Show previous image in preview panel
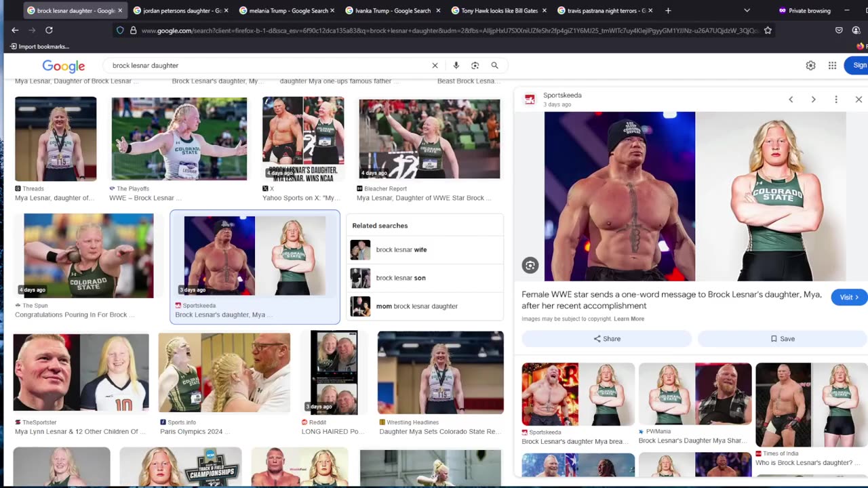The height and width of the screenshot is (488, 868). (791, 100)
